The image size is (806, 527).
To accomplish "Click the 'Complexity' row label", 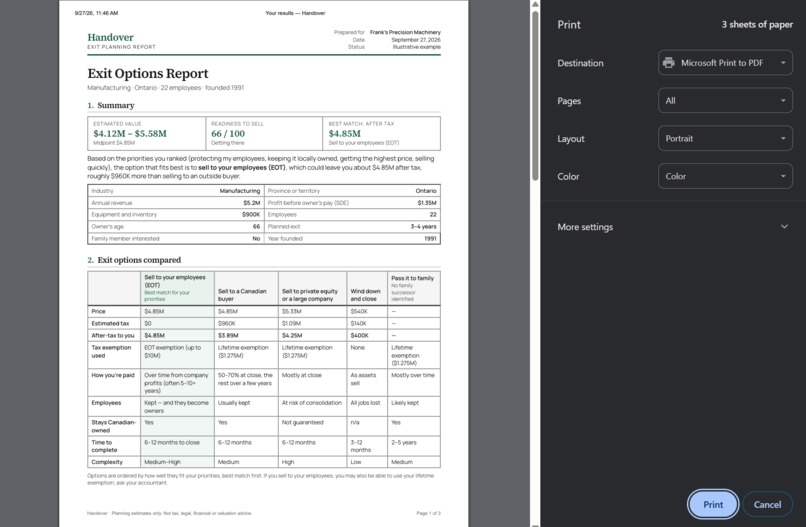I will pos(107,462).
